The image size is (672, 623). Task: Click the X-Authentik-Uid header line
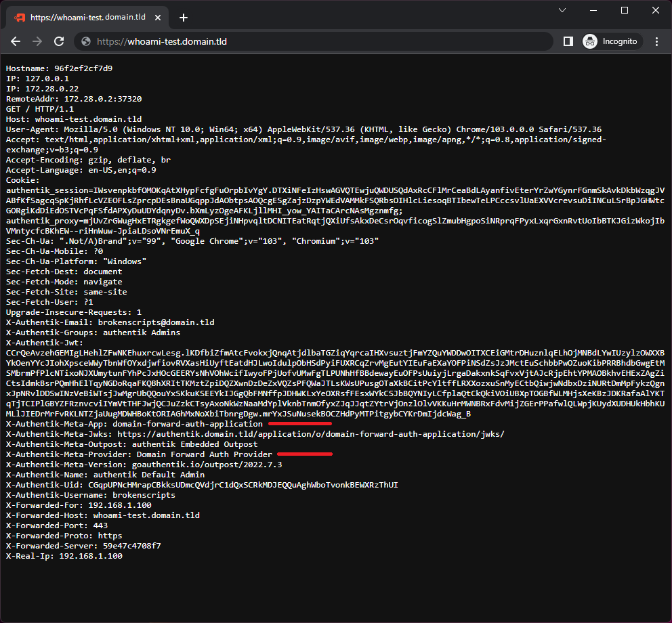pyautogui.click(x=202, y=485)
